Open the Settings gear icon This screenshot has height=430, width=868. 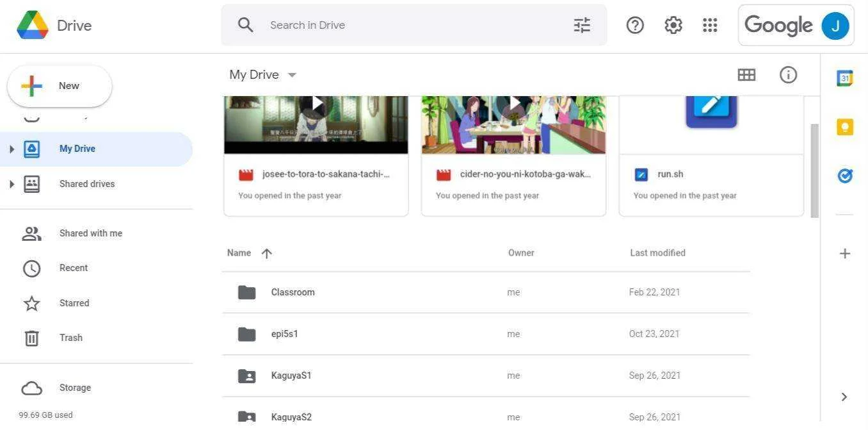(x=673, y=25)
